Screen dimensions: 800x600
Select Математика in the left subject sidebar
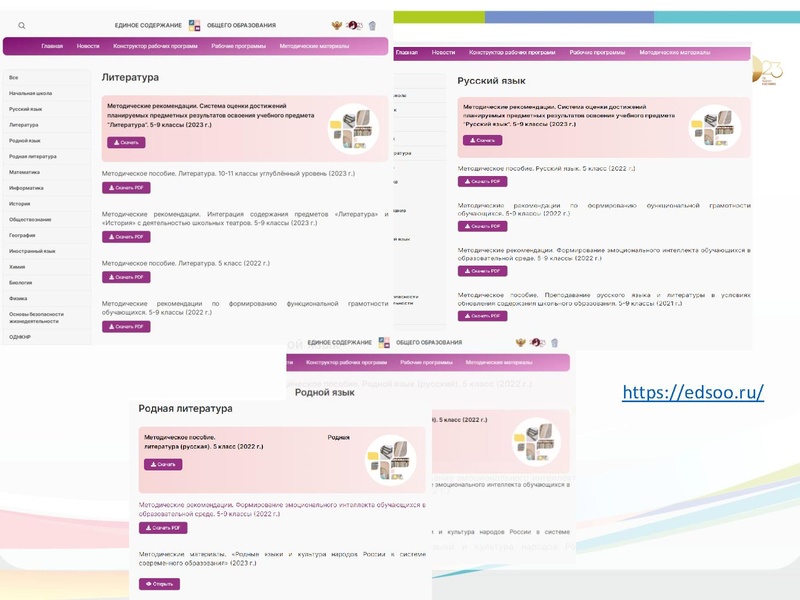tap(25, 172)
